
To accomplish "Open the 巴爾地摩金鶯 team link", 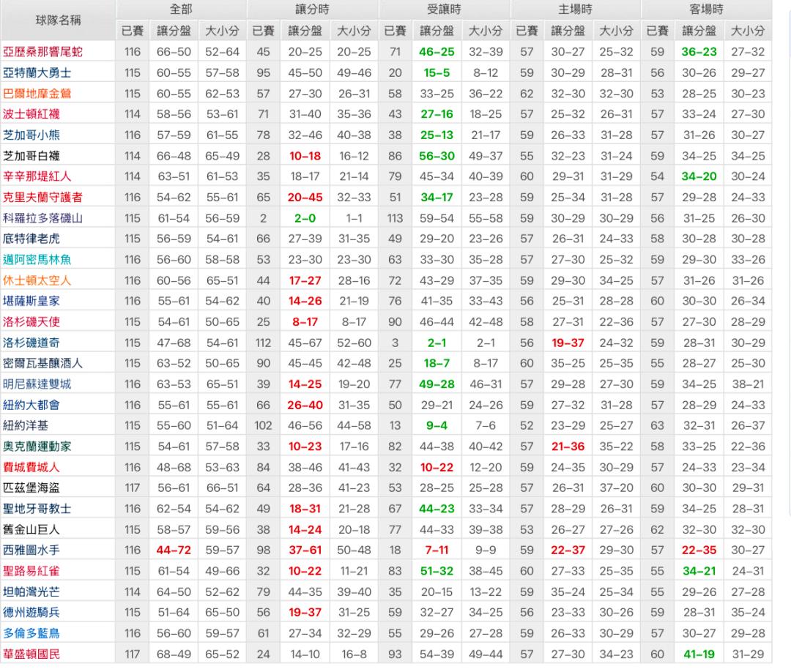I will [x=37, y=94].
